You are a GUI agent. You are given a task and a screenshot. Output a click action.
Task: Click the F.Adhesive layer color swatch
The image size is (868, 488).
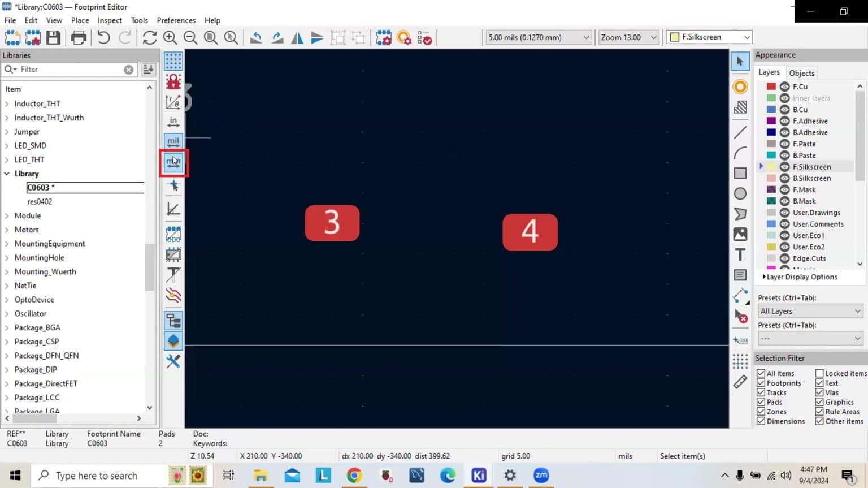pyautogui.click(x=770, y=120)
